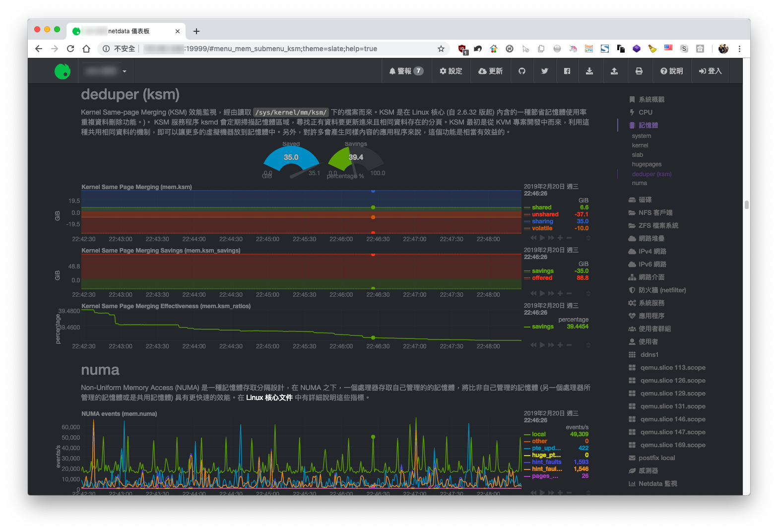This screenshot has width=778, height=532.
Task: Toggle hint_faults dimension in numa legend
Action: tap(546, 462)
